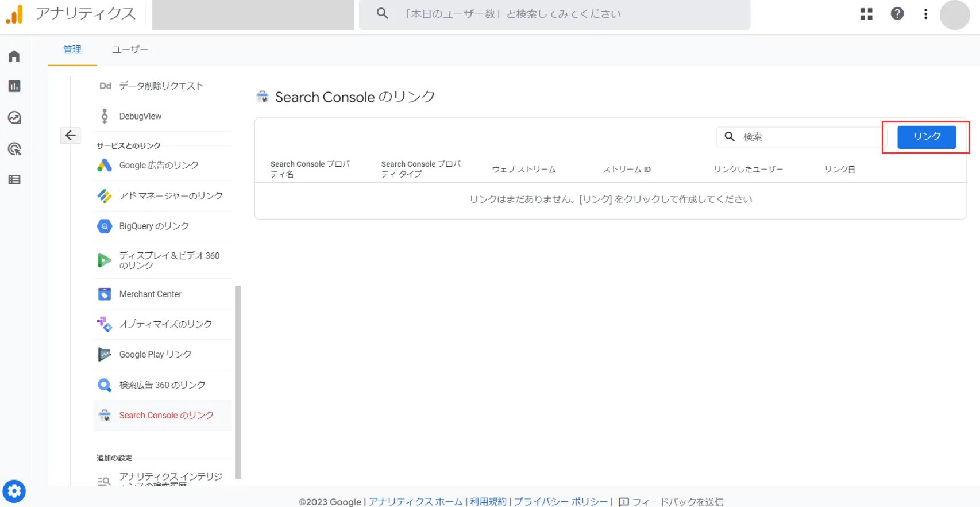Viewport: 980px width, 507px height.
Task: Click ストリーム ID column header
Action: 627,170
